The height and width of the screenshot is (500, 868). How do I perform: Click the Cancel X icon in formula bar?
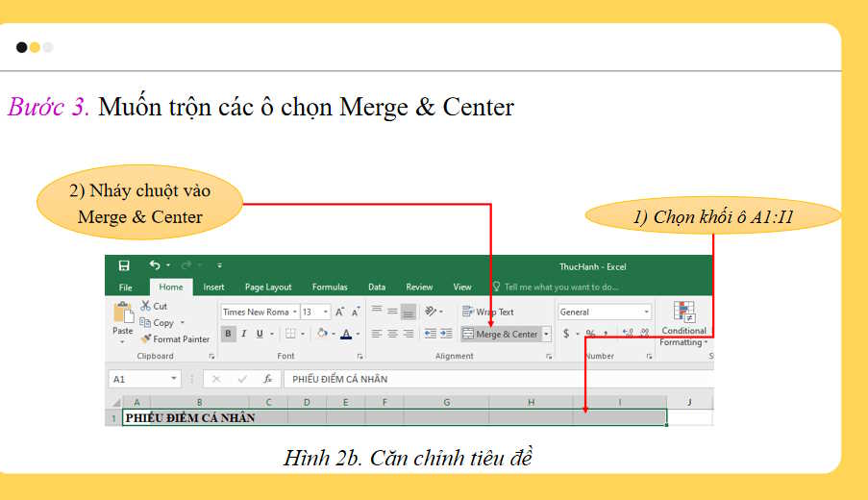coord(216,379)
